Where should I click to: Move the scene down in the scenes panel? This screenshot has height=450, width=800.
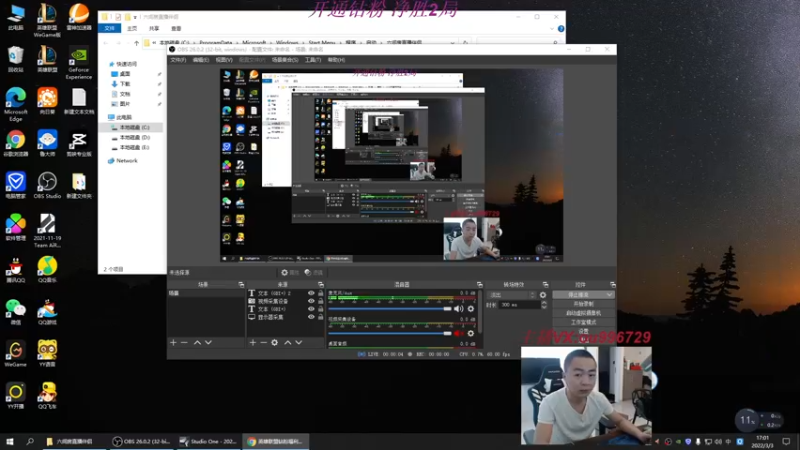(208, 342)
